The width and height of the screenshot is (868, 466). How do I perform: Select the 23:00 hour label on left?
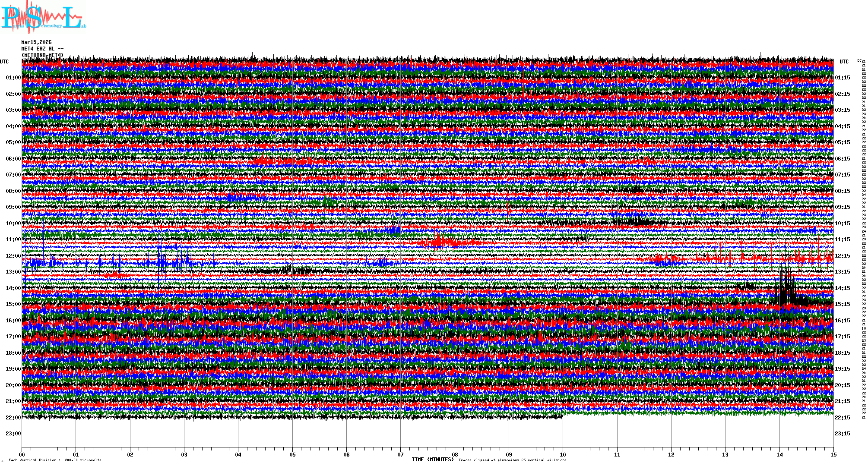(x=13, y=434)
